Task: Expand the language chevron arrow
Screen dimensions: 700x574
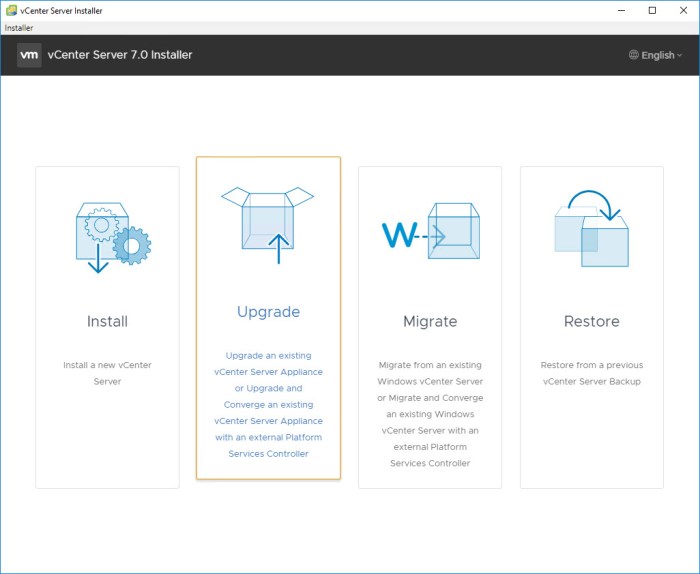Action: [x=680, y=55]
